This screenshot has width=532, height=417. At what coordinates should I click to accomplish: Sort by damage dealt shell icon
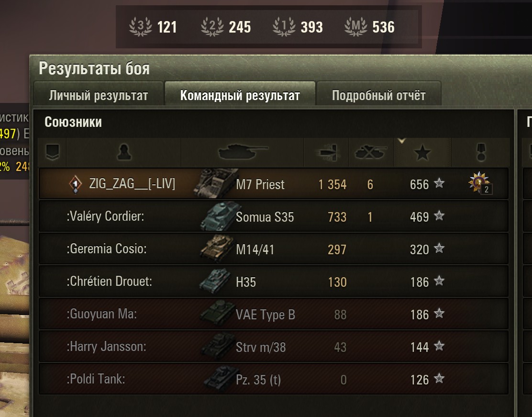(x=327, y=152)
